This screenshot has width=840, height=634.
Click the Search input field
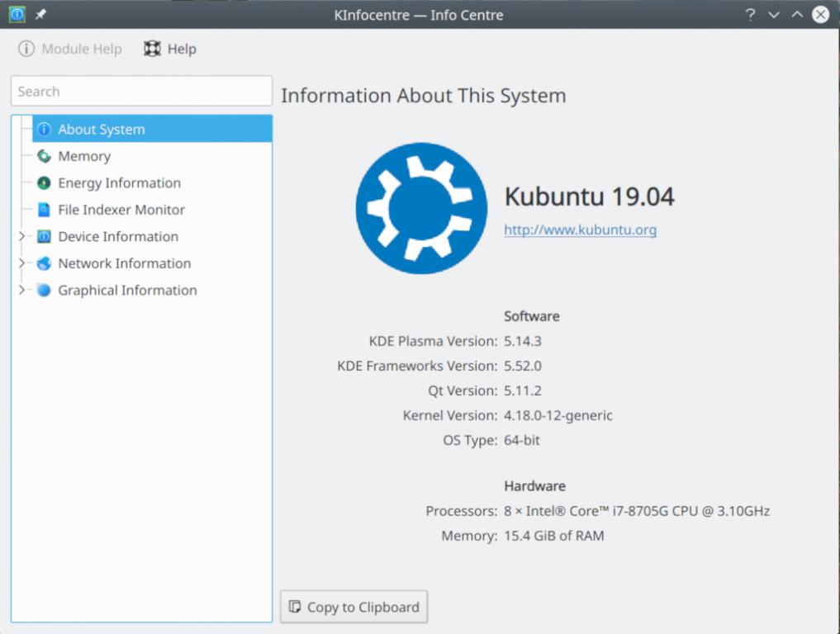click(141, 92)
